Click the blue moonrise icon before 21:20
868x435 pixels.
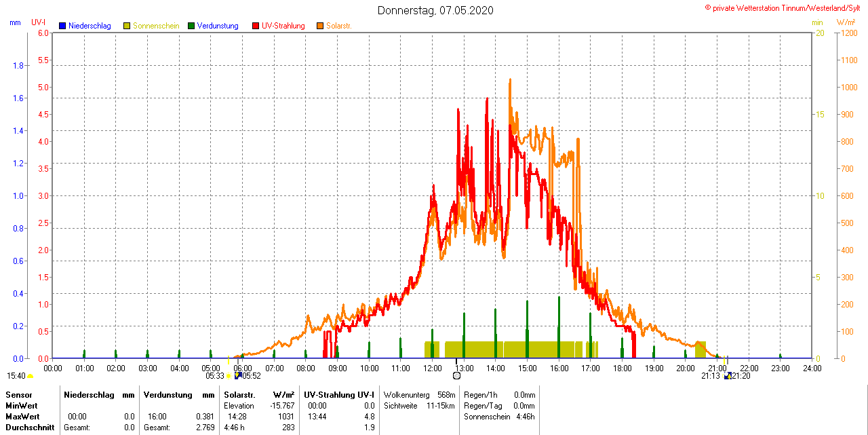point(728,375)
